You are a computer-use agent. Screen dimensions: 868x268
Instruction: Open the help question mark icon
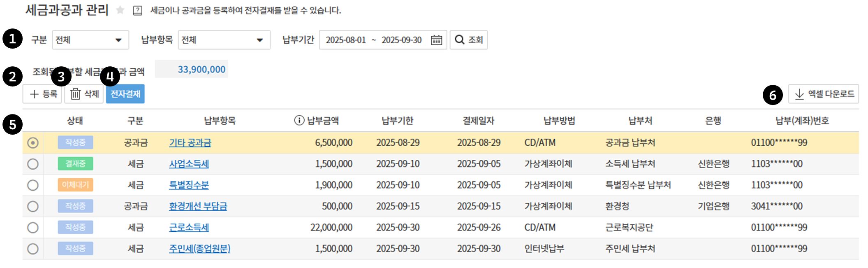coord(137,10)
